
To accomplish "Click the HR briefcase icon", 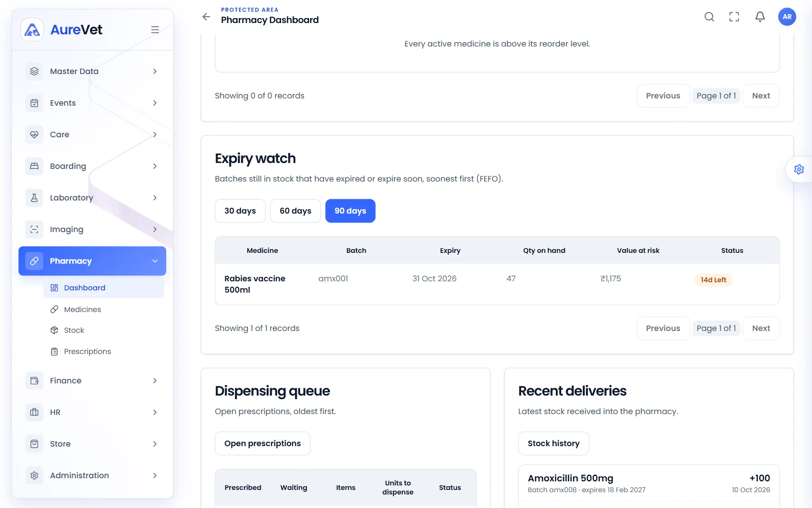I will (34, 412).
